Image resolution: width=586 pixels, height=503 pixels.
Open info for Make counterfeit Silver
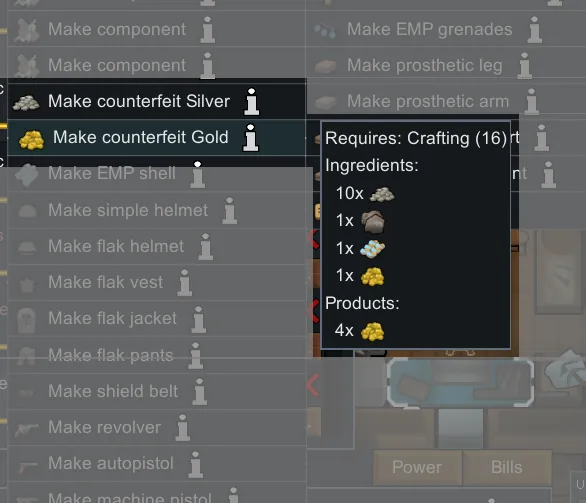(x=252, y=102)
